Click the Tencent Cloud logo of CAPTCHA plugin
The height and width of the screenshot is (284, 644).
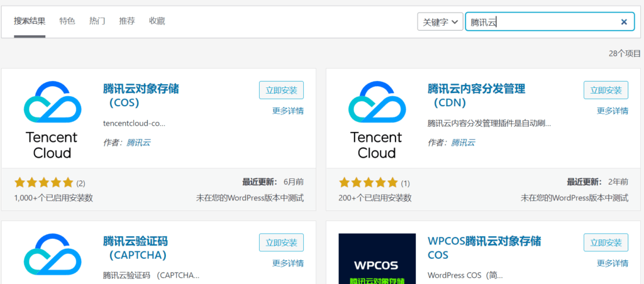coord(52,259)
